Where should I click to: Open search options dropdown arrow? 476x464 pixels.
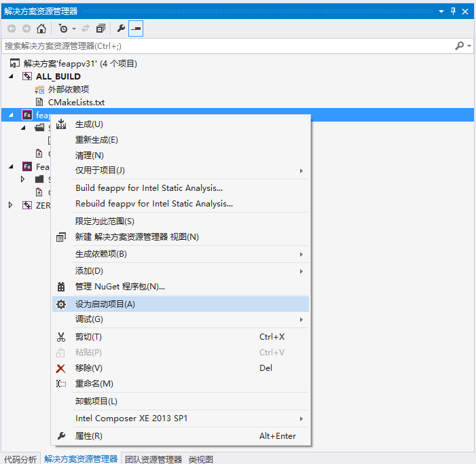[x=469, y=46]
